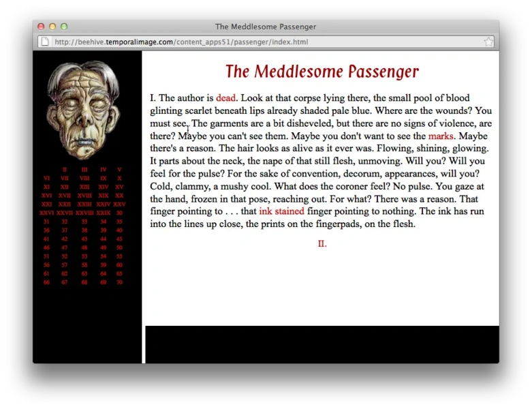This screenshot has height=409, width=532.
Task: Open chapter X in sidebar index
Action: click(119, 178)
